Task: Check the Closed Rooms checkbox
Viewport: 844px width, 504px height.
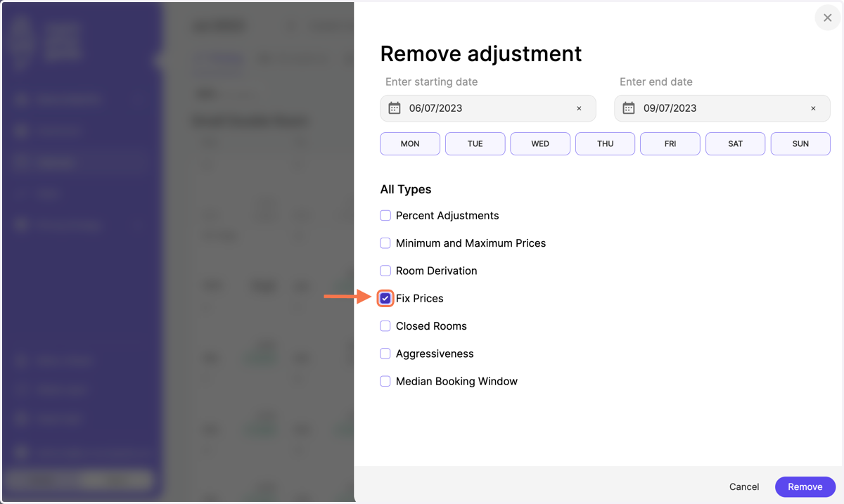Action: click(385, 326)
